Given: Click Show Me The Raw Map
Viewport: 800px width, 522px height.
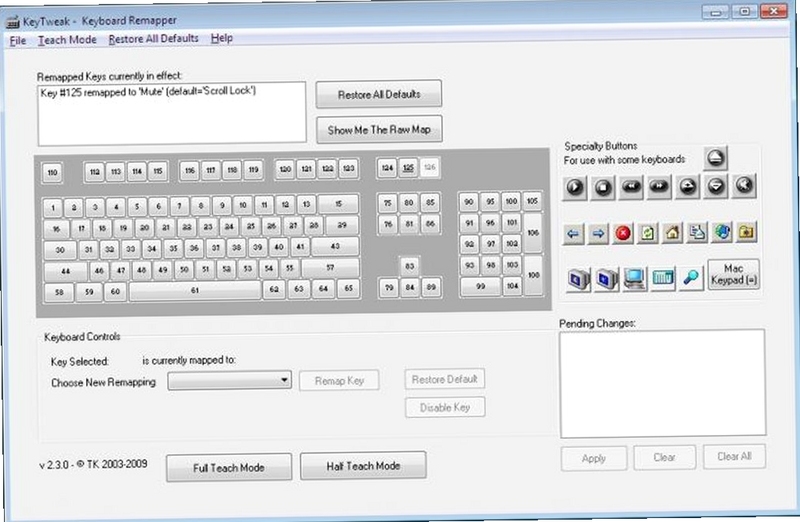Looking at the screenshot, I should tap(379, 130).
